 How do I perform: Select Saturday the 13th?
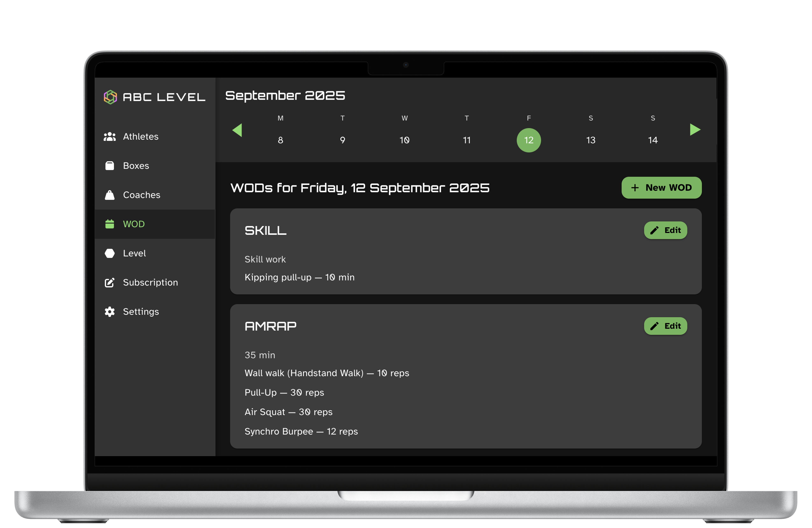591,140
